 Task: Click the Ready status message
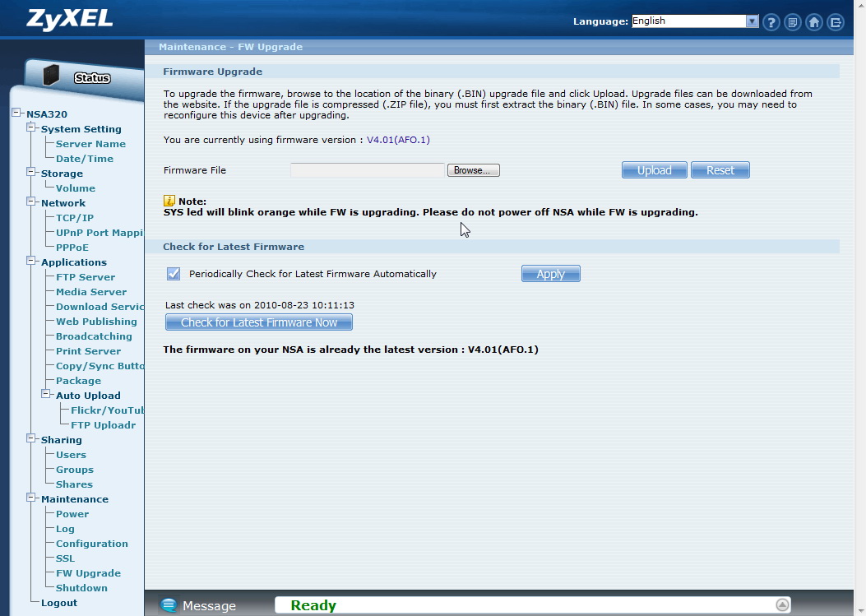click(x=313, y=605)
